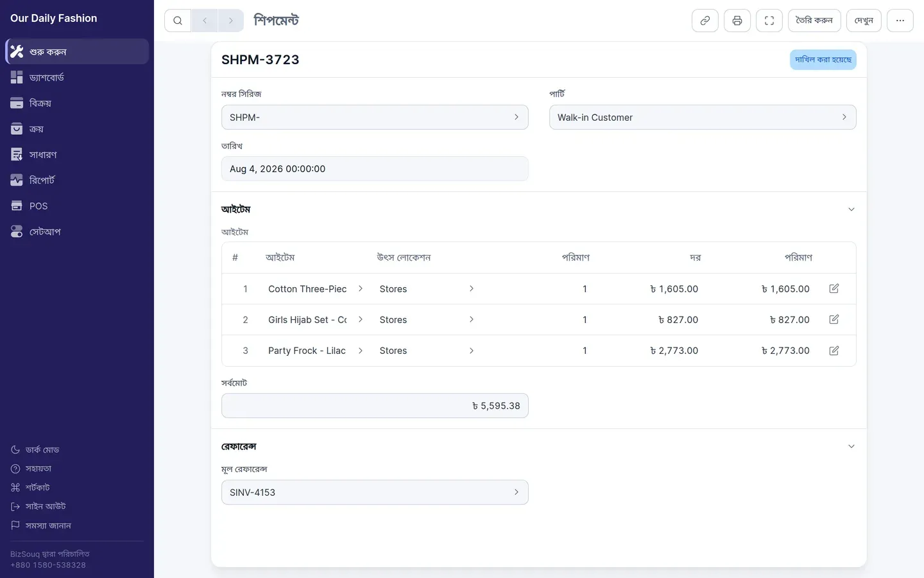Open the SHPM- field chevron
This screenshot has width=924, height=578.
[516, 117]
